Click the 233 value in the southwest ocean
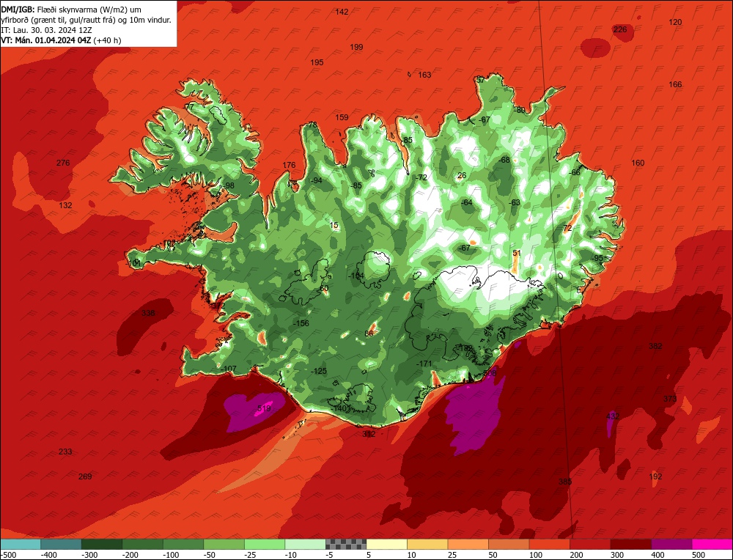The width and height of the screenshot is (733, 560). [65, 452]
